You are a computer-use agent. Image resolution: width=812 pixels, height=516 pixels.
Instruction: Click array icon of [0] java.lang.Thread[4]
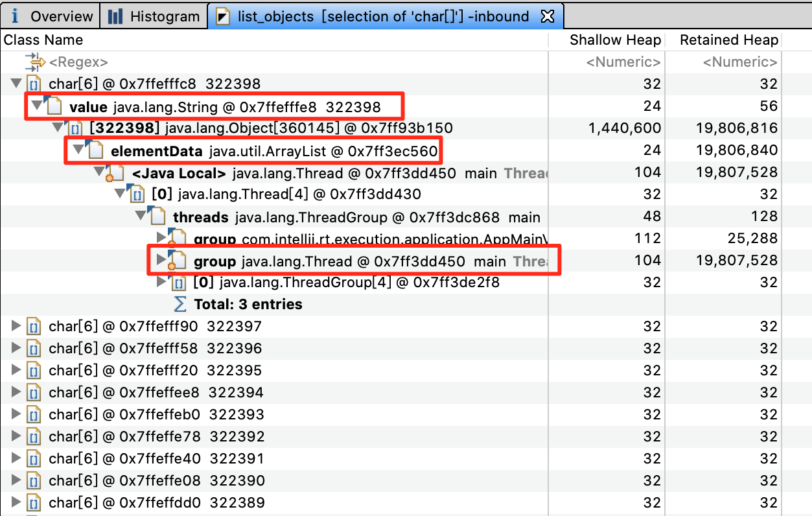137,194
